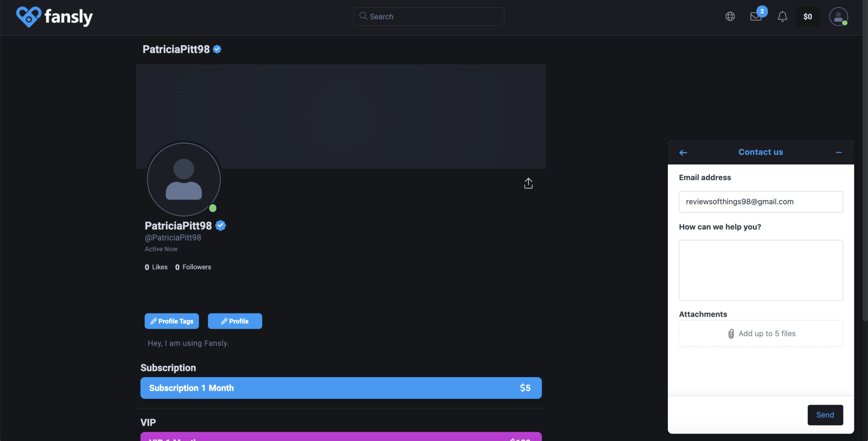
Task: Minimize the Contact us panel
Action: point(838,153)
